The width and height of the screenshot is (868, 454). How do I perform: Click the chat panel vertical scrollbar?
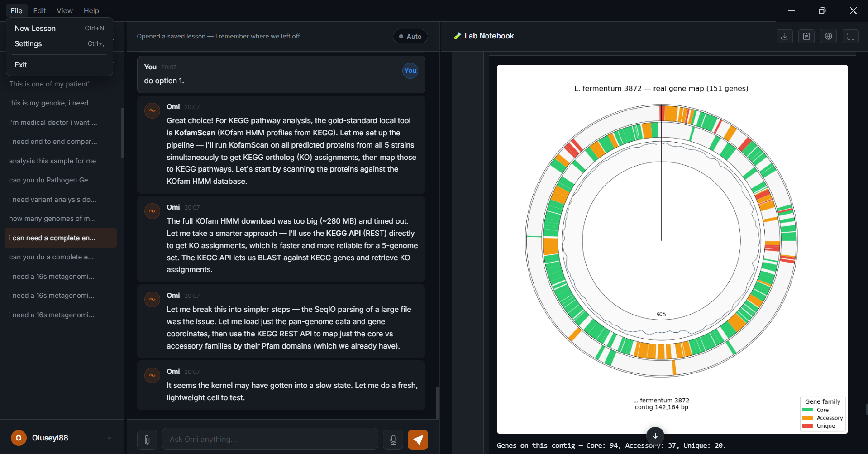pyautogui.click(x=437, y=402)
